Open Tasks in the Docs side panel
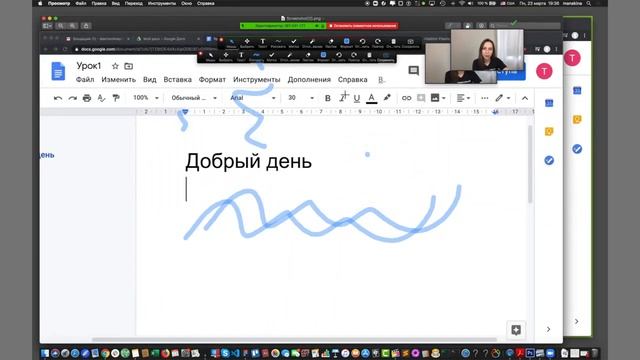This screenshot has height=360, width=640. pos(549,160)
